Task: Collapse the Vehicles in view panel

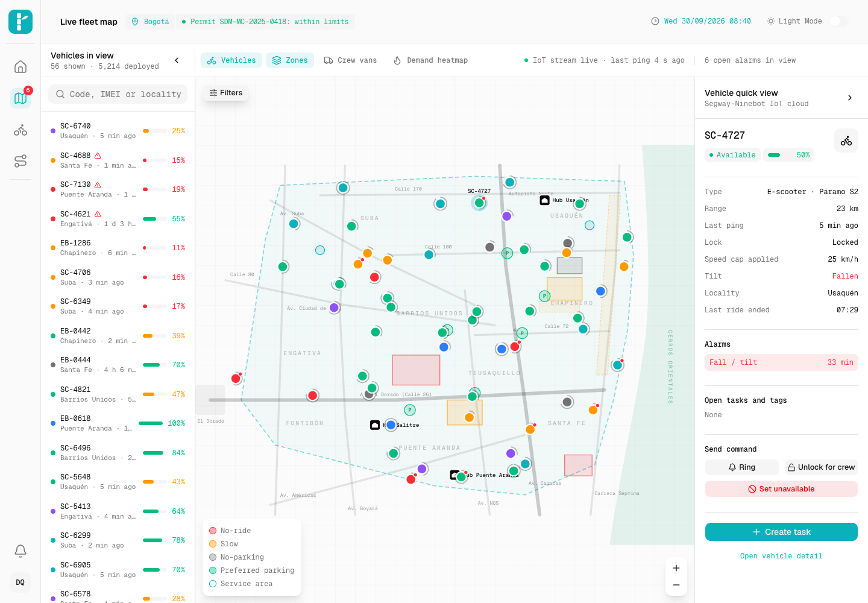Action: pos(177,60)
